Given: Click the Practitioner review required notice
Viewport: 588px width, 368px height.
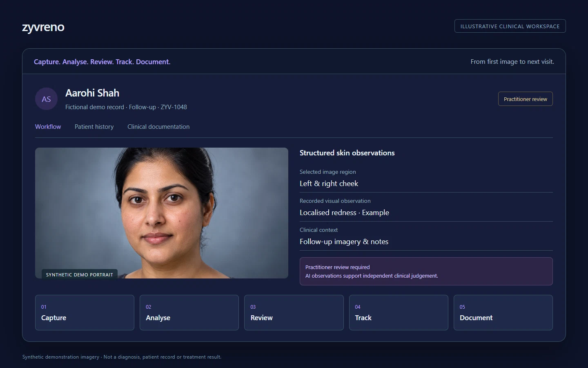Looking at the screenshot, I should coord(426,271).
